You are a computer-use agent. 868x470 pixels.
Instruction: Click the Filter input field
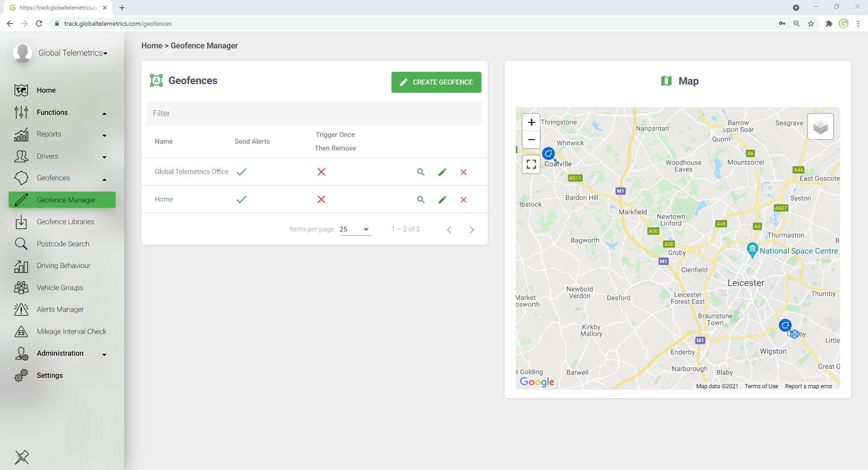[x=314, y=113]
